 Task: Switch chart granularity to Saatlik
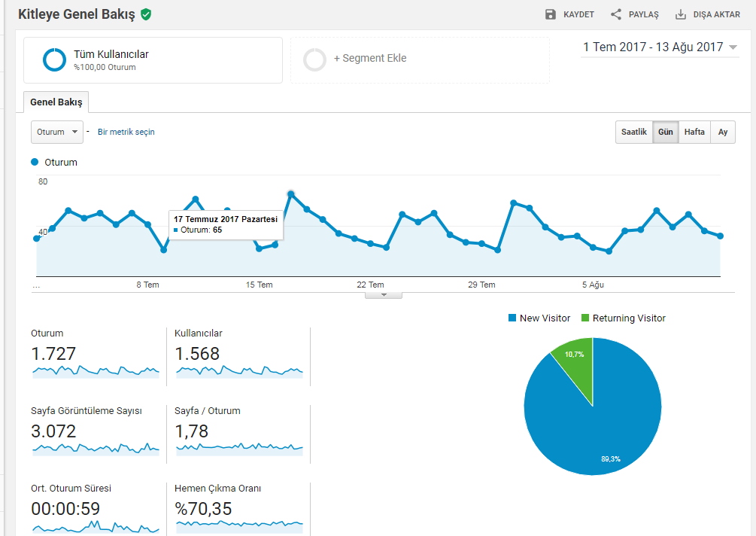pyautogui.click(x=633, y=132)
